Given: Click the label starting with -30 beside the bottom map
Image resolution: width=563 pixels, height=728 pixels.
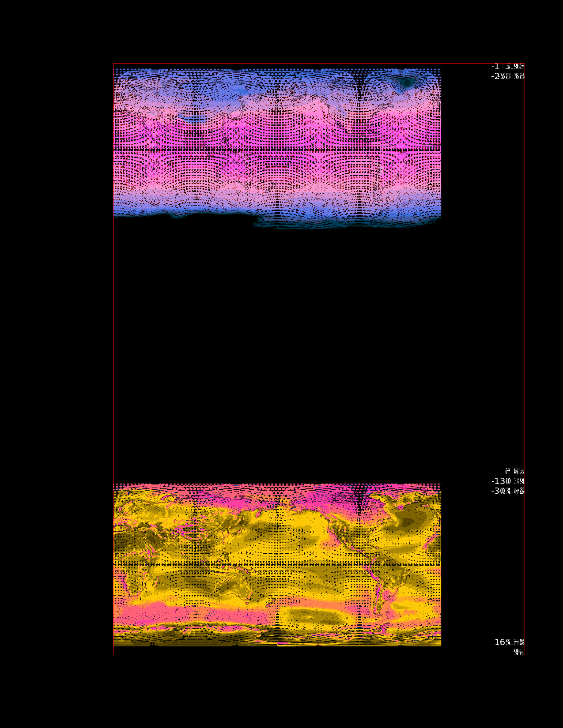Looking at the screenshot, I should click(x=507, y=491).
